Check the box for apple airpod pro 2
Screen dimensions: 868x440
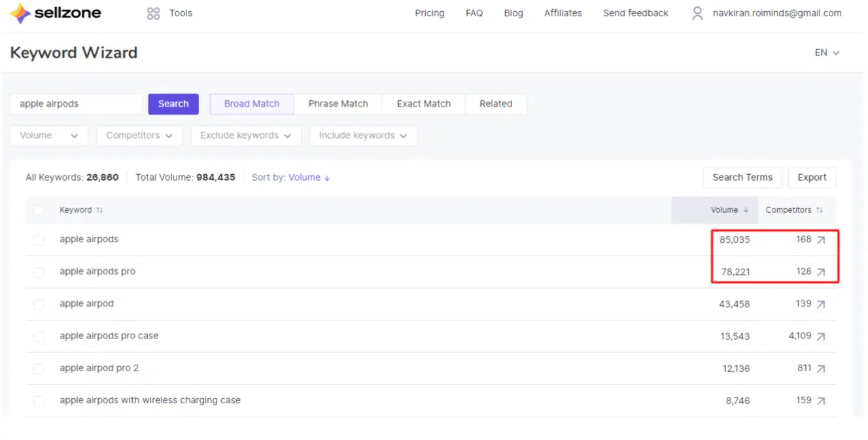[39, 368]
